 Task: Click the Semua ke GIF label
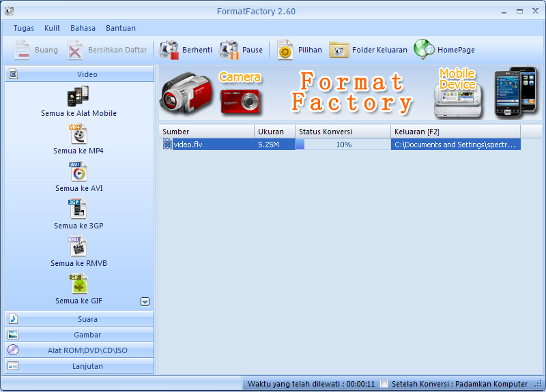78,301
